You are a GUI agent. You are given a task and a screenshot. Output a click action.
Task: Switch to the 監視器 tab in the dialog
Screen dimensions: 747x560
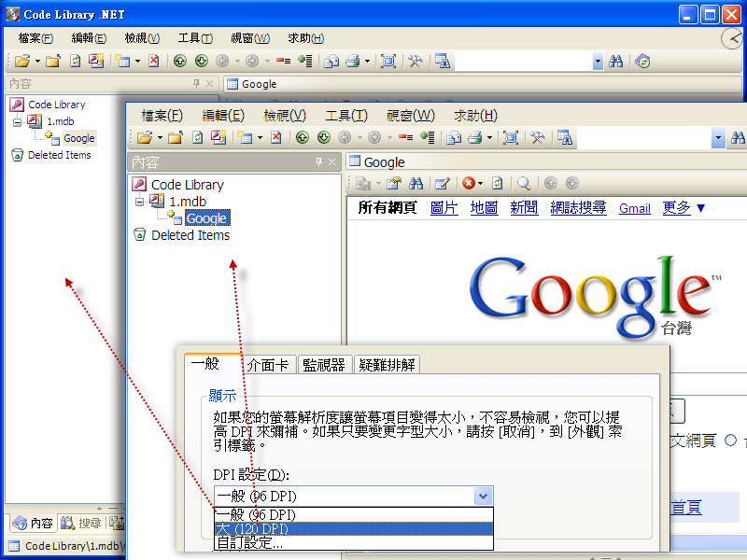click(x=324, y=365)
